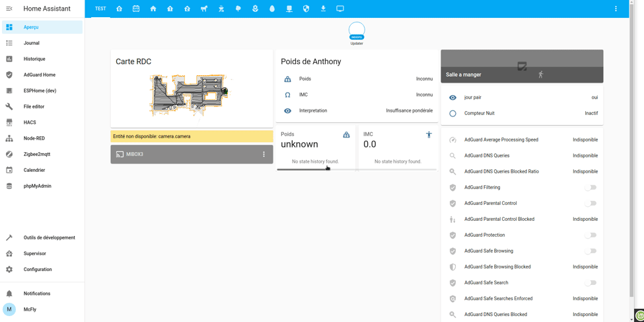
Task: Toggle AdGuard Protection switch
Action: pos(590,235)
